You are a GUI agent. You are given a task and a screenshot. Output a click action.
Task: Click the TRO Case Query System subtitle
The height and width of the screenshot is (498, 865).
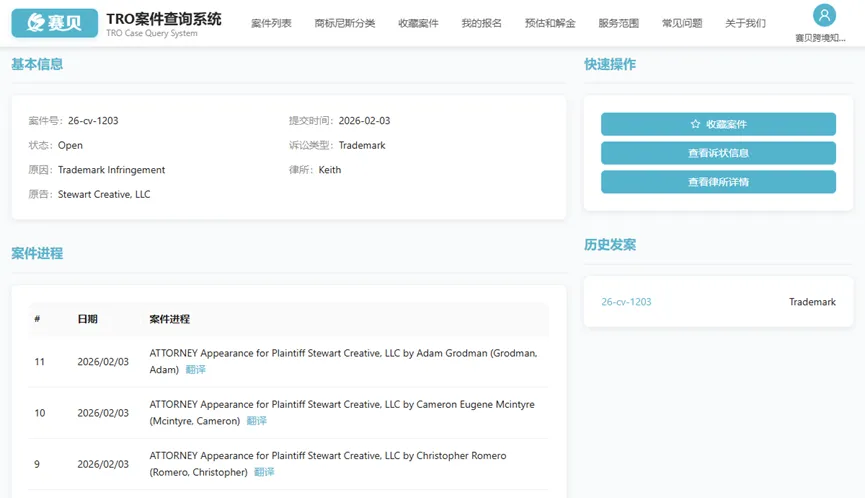[152, 33]
